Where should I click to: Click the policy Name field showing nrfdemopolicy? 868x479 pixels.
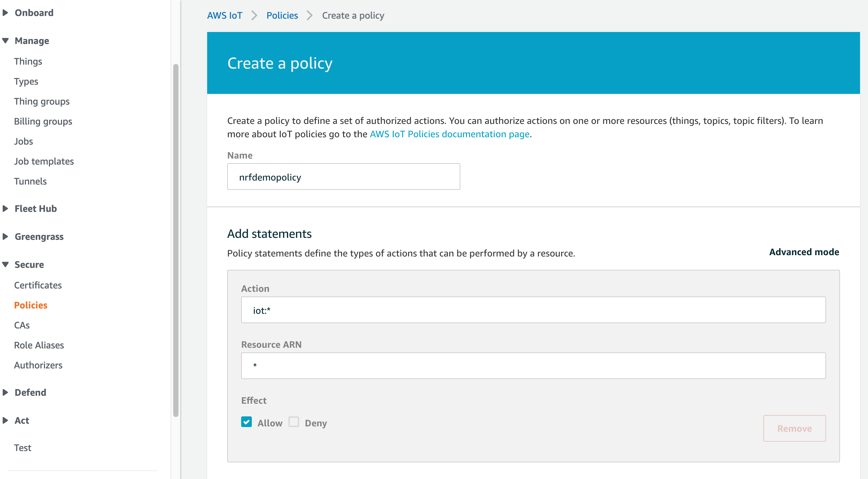click(x=343, y=176)
